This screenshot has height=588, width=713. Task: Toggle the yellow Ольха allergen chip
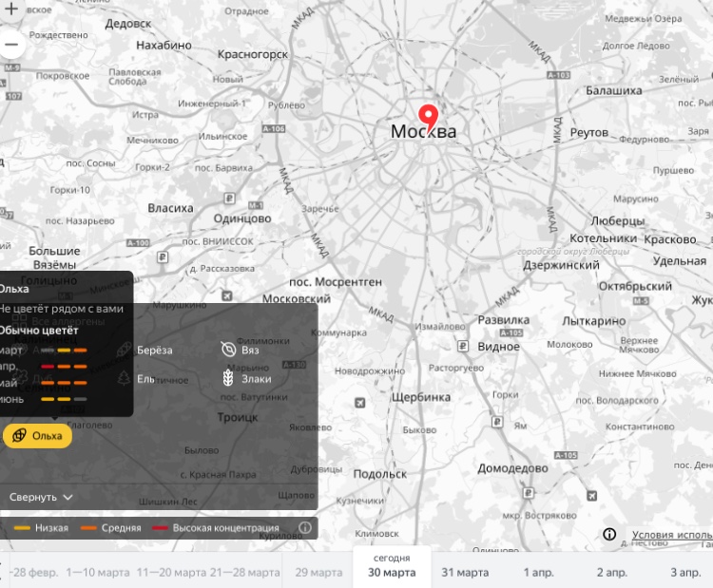pyautogui.click(x=37, y=435)
